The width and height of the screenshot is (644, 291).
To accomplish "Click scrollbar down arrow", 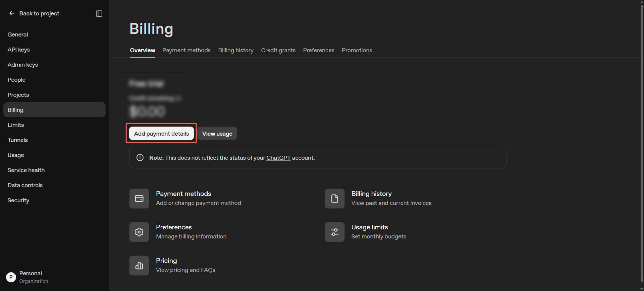I will (642, 289).
